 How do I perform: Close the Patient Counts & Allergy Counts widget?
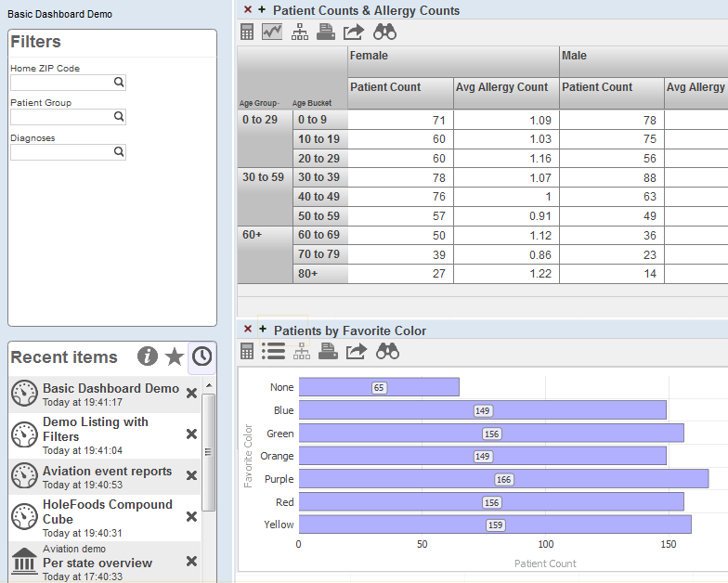pos(248,9)
